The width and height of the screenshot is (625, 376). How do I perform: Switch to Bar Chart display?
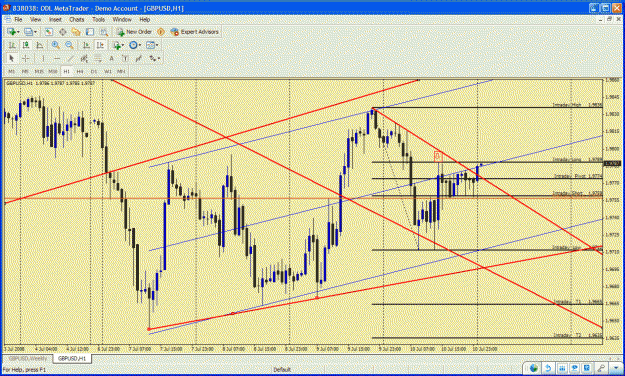12,45
